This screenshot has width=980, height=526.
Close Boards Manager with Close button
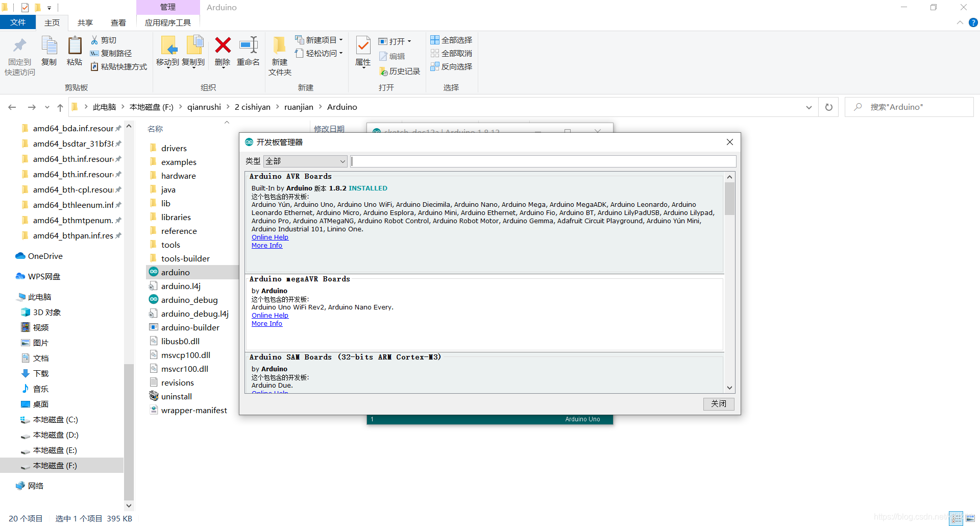[719, 404]
